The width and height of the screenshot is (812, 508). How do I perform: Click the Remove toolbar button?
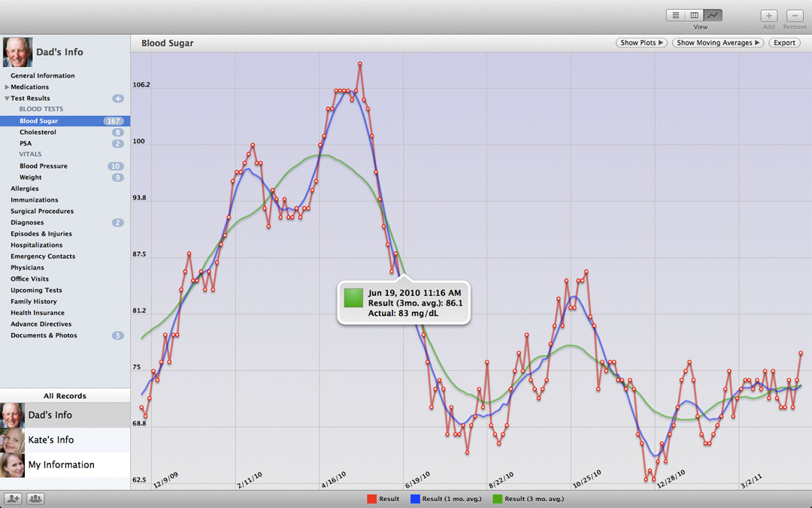tap(795, 16)
